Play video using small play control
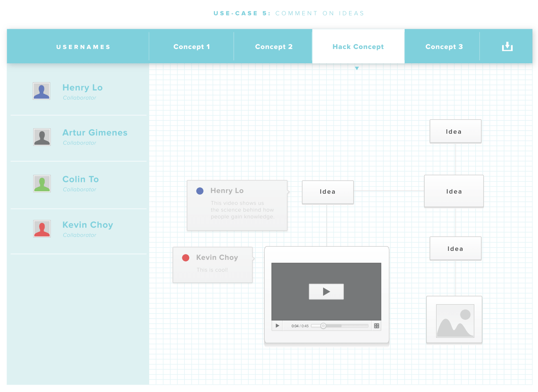538x392 pixels. coord(277,326)
